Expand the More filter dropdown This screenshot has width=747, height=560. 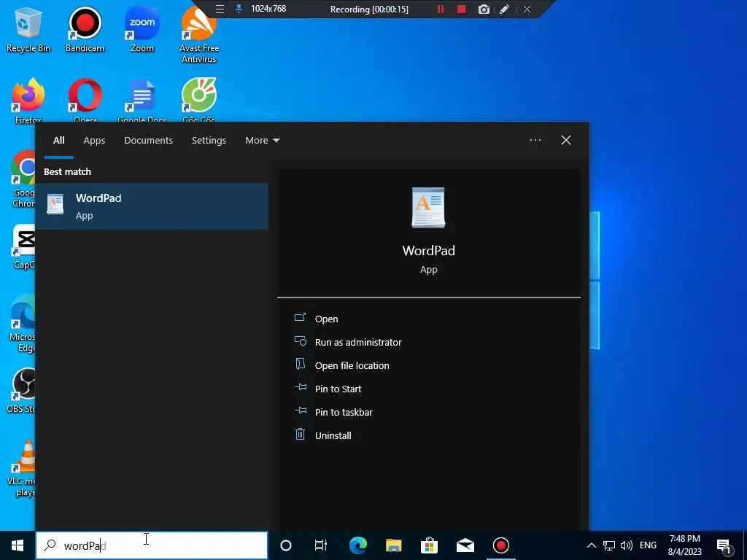[x=262, y=141]
